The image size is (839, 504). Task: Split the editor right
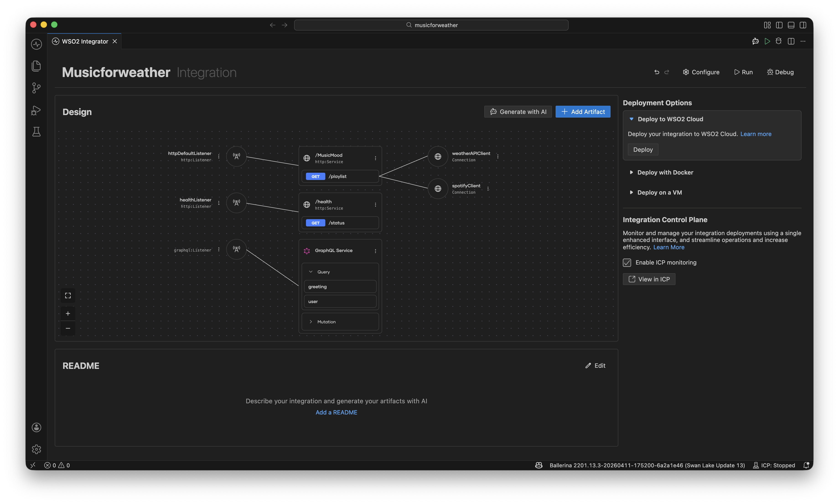[x=791, y=41]
